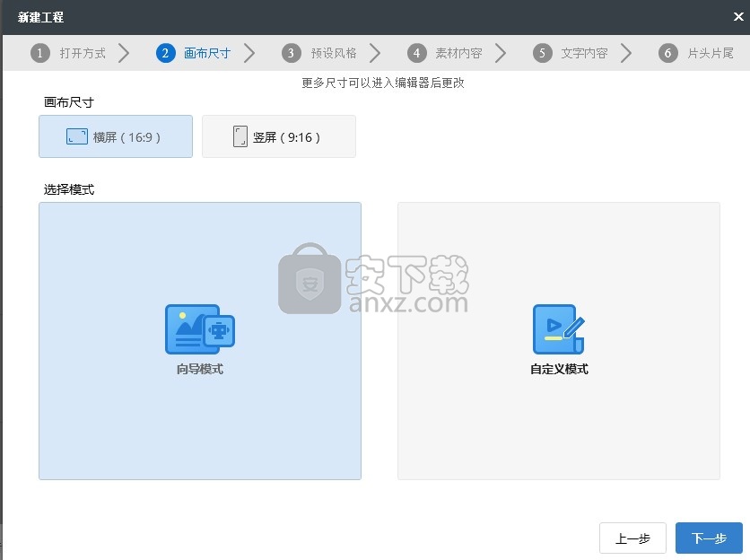Select 竖屏 (9:16) canvas size
This screenshot has width=750, height=560.
pyautogui.click(x=279, y=136)
